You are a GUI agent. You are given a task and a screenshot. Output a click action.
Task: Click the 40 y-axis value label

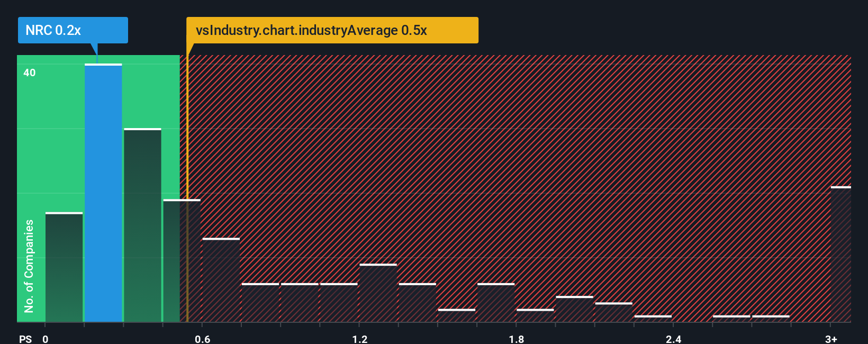pyautogui.click(x=30, y=73)
